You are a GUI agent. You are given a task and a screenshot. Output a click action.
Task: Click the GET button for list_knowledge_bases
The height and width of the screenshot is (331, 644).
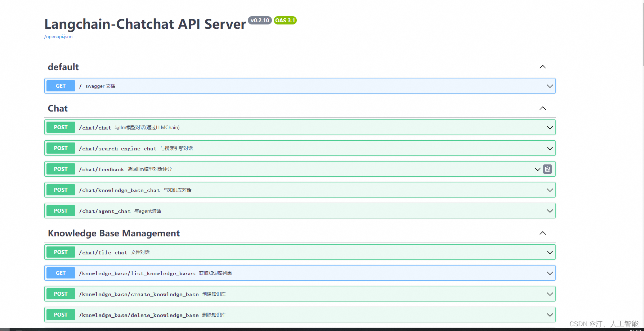[61, 273]
